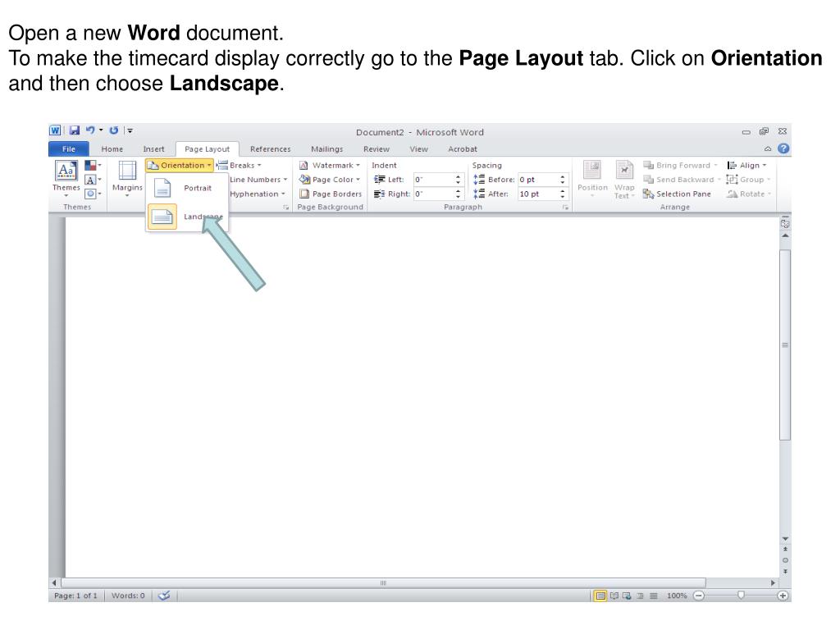Click the Spacing After spinner arrows

click(x=563, y=194)
